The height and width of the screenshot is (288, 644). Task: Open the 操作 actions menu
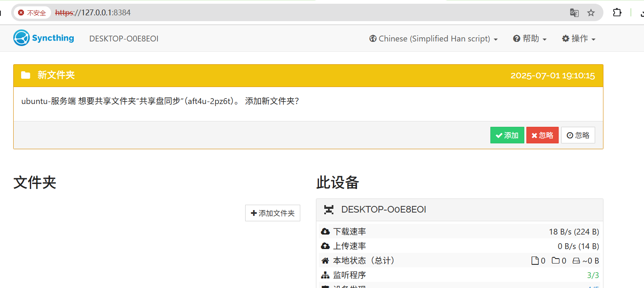tap(579, 39)
